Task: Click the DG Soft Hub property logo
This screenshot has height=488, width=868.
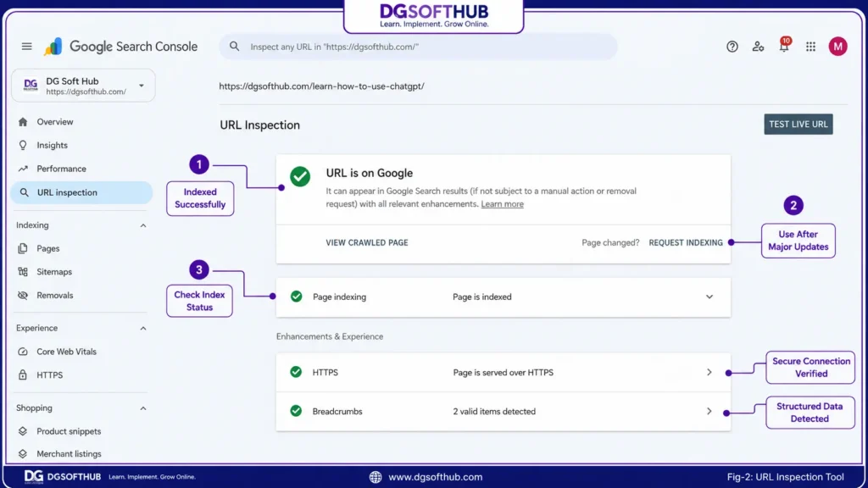Action: (x=31, y=86)
